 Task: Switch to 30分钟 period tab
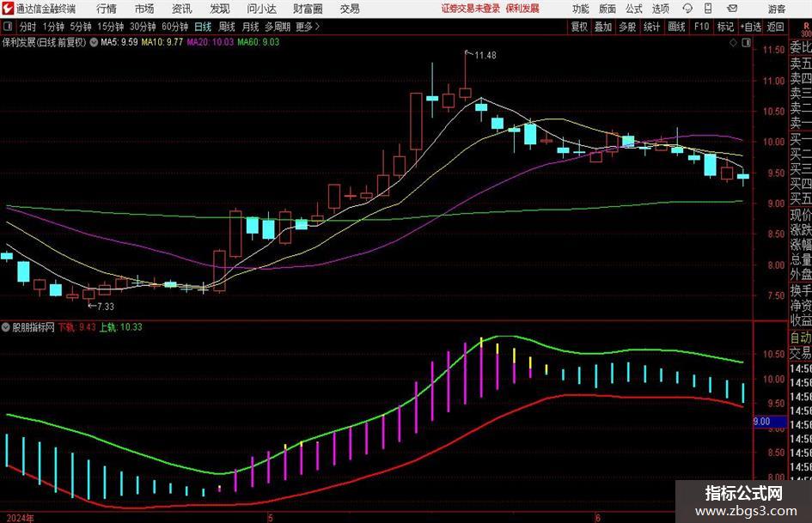143,27
